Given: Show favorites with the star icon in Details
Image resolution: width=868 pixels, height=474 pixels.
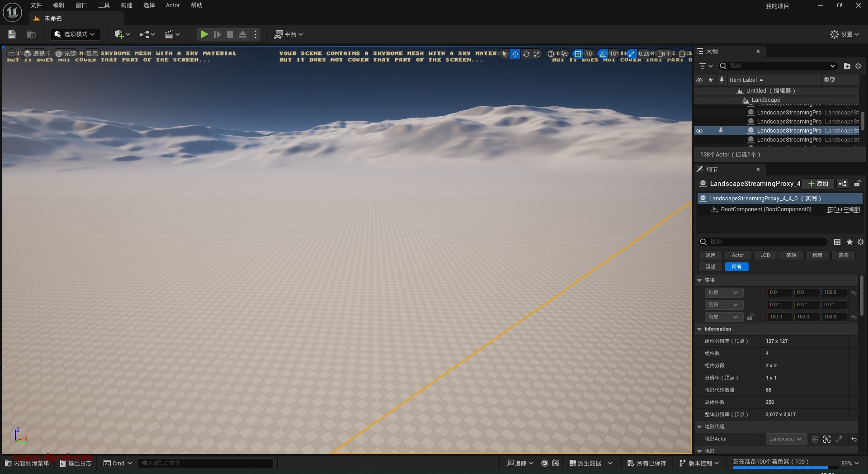Looking at the screenshot, I should click(x=849, y=242).
